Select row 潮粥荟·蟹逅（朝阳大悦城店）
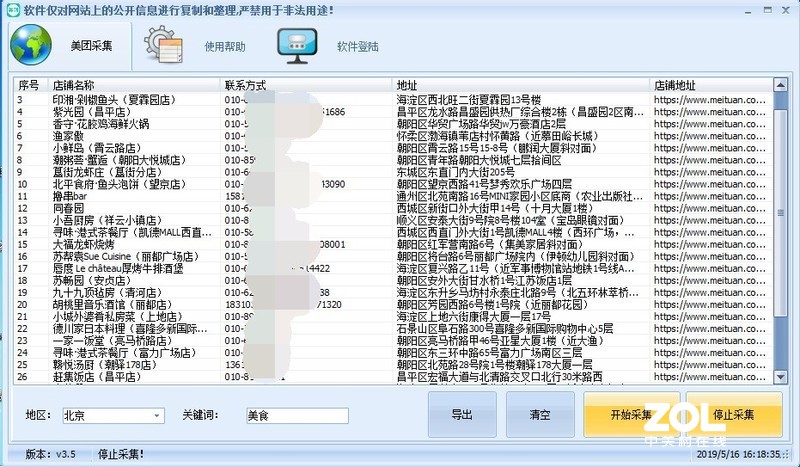The width and height of the screenshot is (800, 467). 393,160
